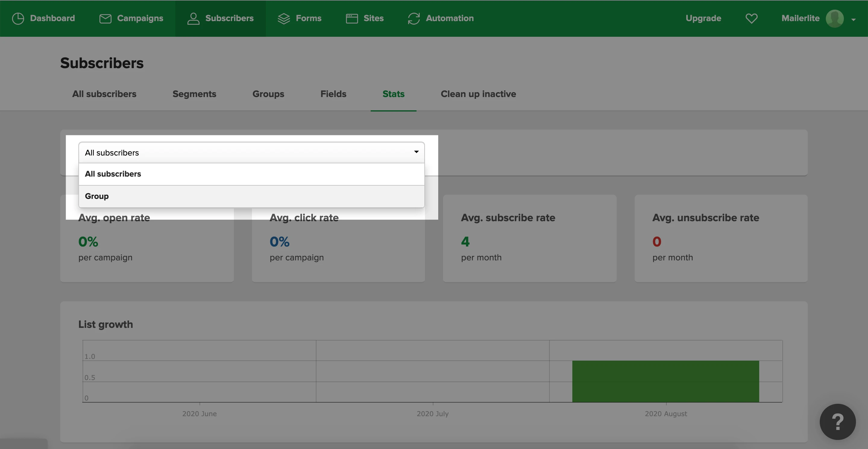Image resolution: width=868 pixels, height=449 pixels.
Task: Click the Subscribers person icon
Action: pos(193,18)
